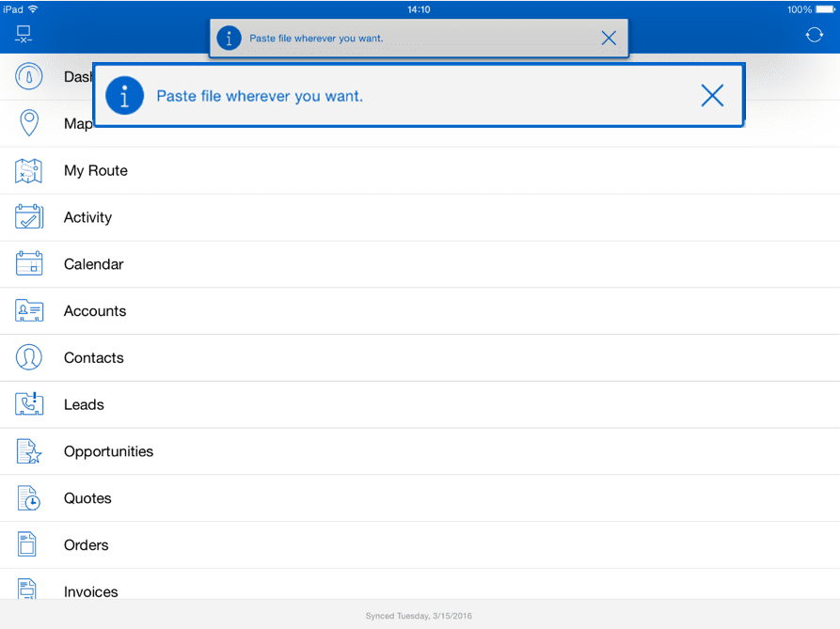The image size is (840, 629).
Task: Click the Leads phone icon
Action: coord(29,403)
